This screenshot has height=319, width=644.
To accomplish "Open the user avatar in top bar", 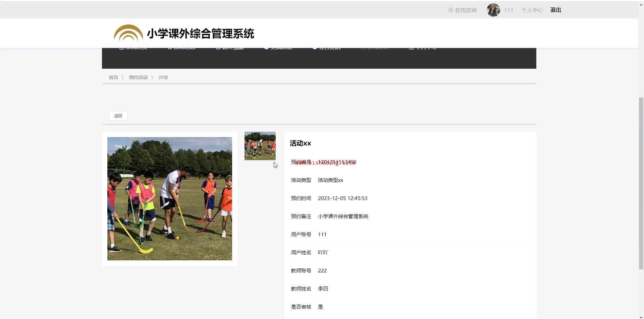I will point(493,10).
